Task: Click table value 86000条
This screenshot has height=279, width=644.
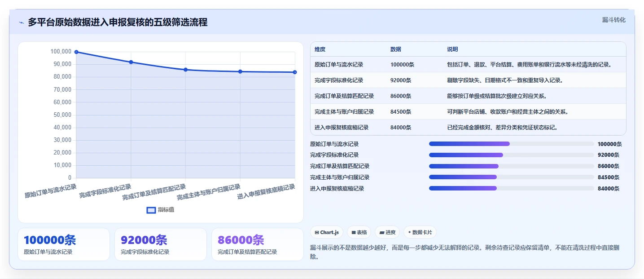Action: (x=401, y=96)
